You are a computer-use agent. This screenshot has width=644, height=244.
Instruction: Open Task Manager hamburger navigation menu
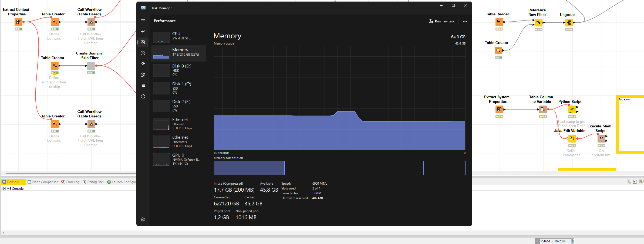pyautogui.click(x=143, y=21)
